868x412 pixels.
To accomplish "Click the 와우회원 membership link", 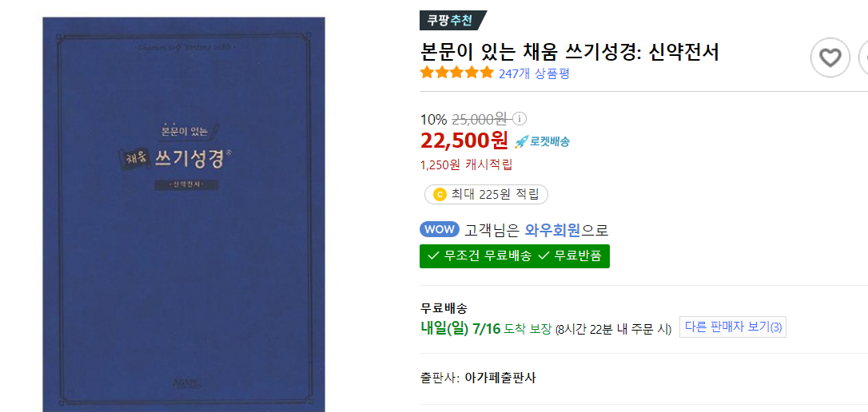I will (x=552, y=229).
